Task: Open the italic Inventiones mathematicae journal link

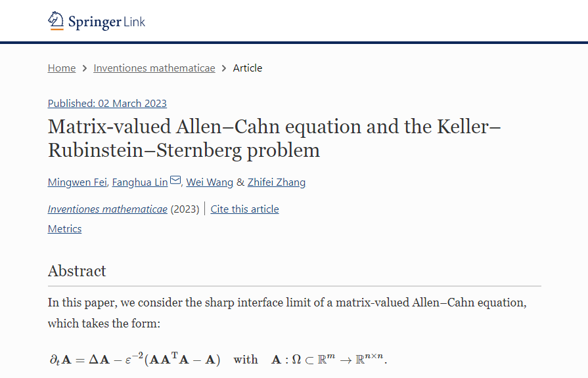Action: 108,209
